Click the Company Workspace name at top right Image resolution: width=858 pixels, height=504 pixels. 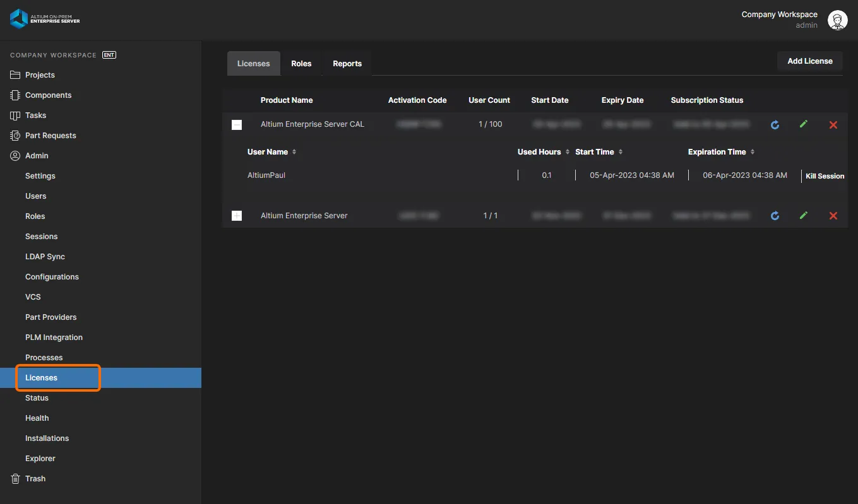coord(779,15)
